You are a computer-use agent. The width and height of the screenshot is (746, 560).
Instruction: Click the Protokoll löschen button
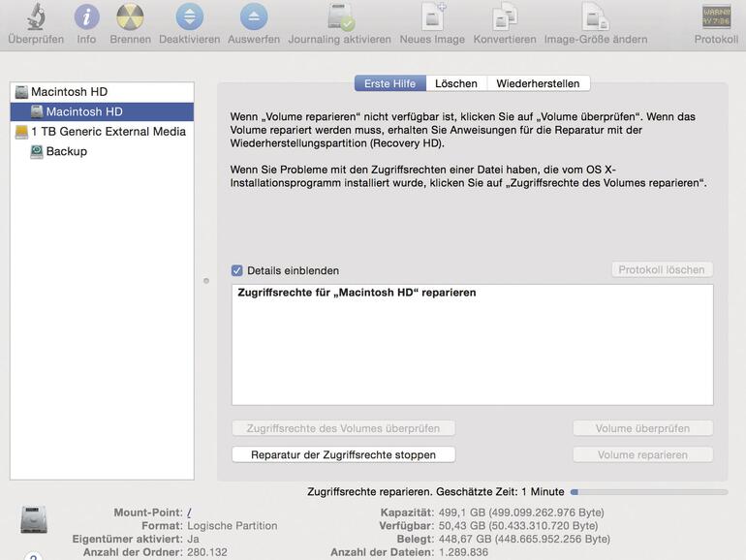coord(662,269)
